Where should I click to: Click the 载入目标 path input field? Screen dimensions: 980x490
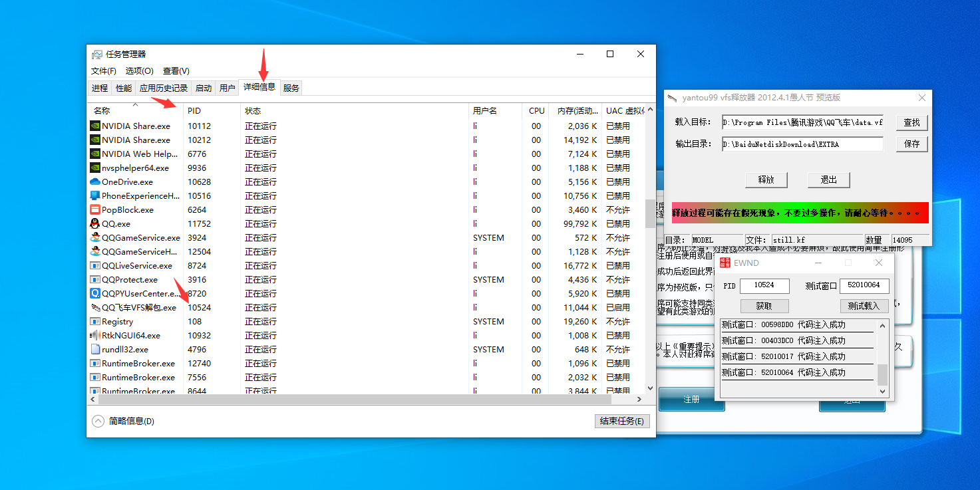pos(802,122)
